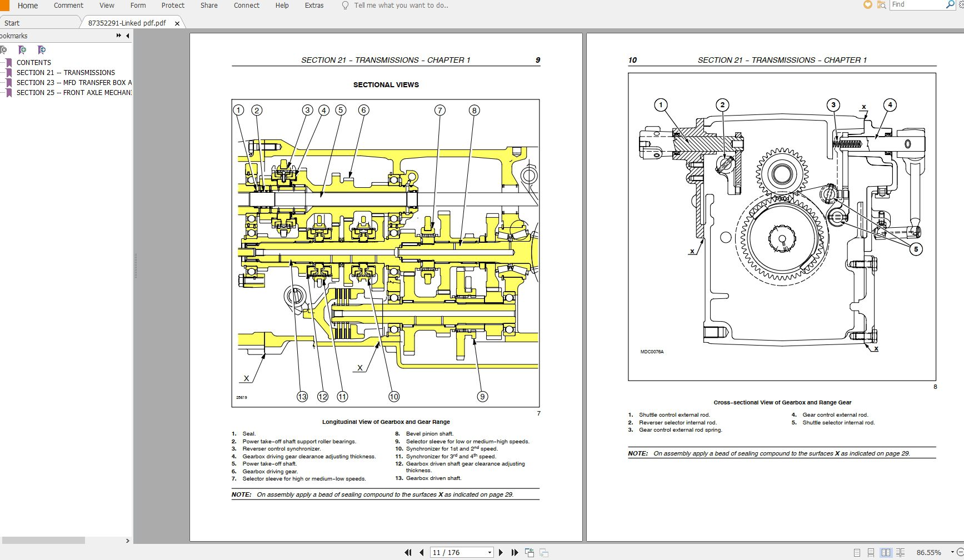Click the add new bookmark icon
Image resolution: width=964 pixels, height=560 pixels.
[x=22, y=50]
